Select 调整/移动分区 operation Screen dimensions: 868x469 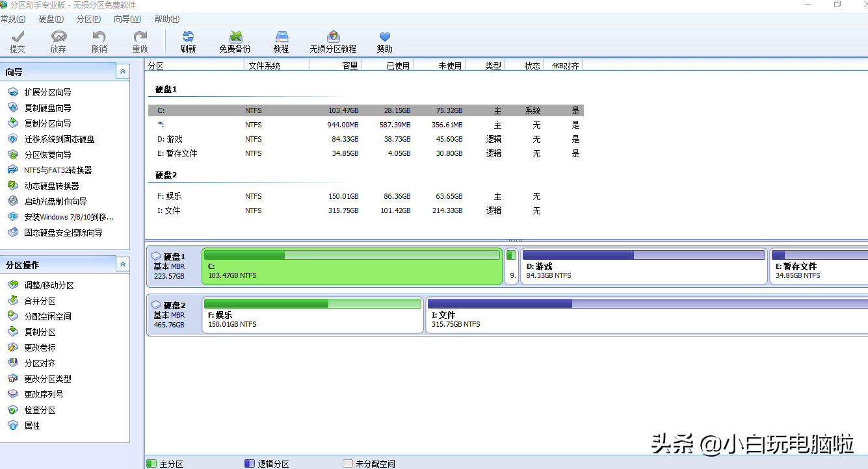click(x=49, y=285)
